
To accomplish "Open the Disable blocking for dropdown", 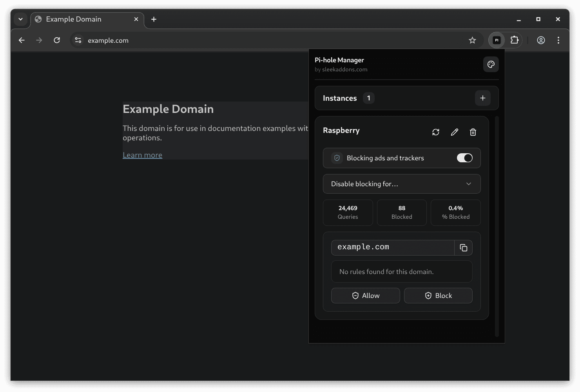I will [401, 183].
